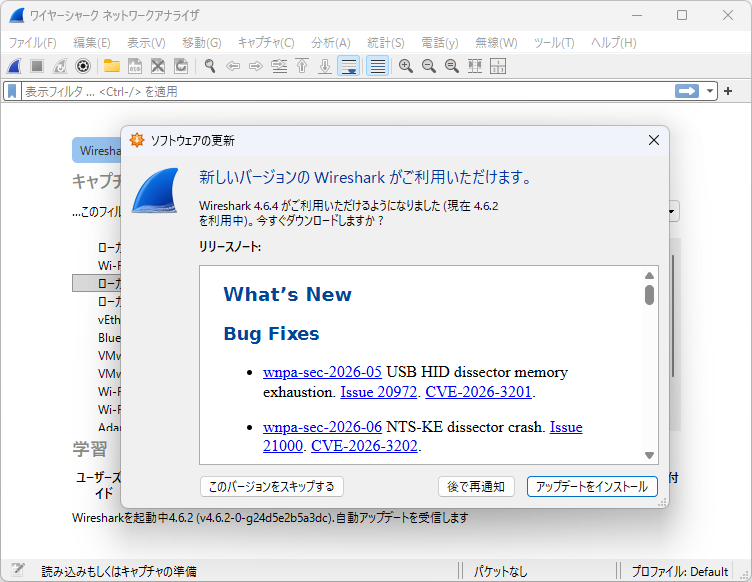This screenshot has width=752, height=582.
Task: Open the interface filter dropdown behind the dialog
Action: (673, 211)
